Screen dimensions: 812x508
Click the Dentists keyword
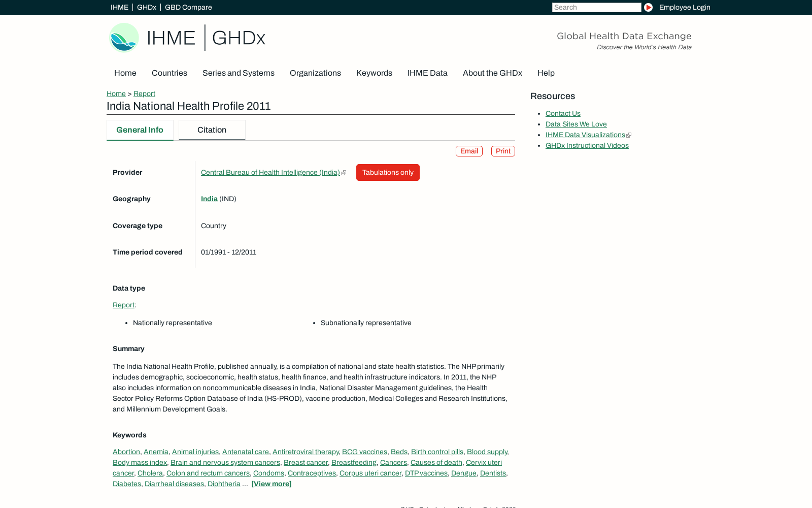(493, 473)
